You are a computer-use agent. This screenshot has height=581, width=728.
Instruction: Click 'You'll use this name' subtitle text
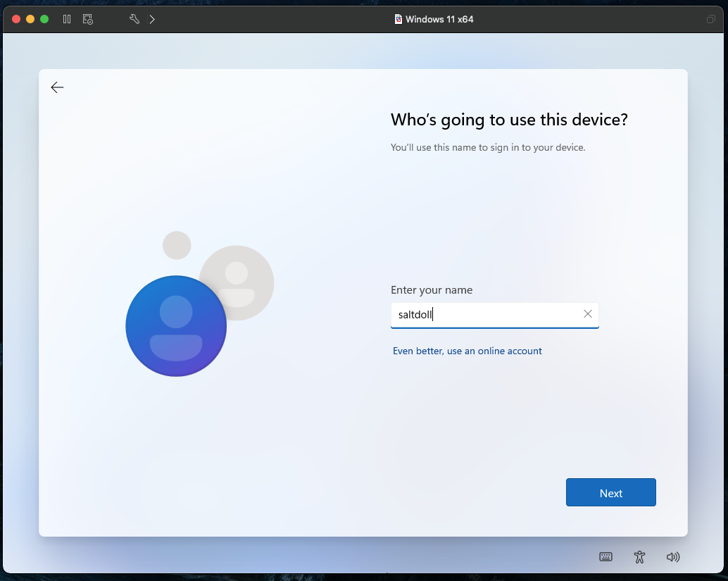pos(487,147)
